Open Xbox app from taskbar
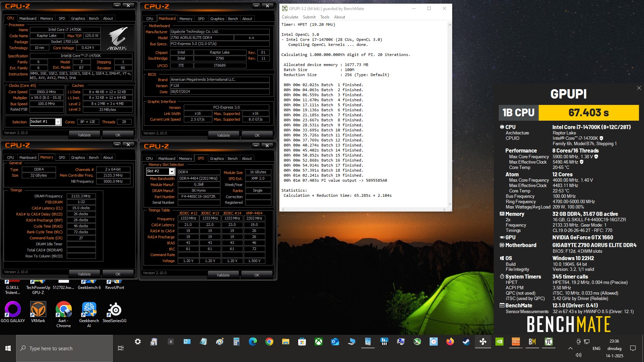644x362 pixels. tap(318, 342)
